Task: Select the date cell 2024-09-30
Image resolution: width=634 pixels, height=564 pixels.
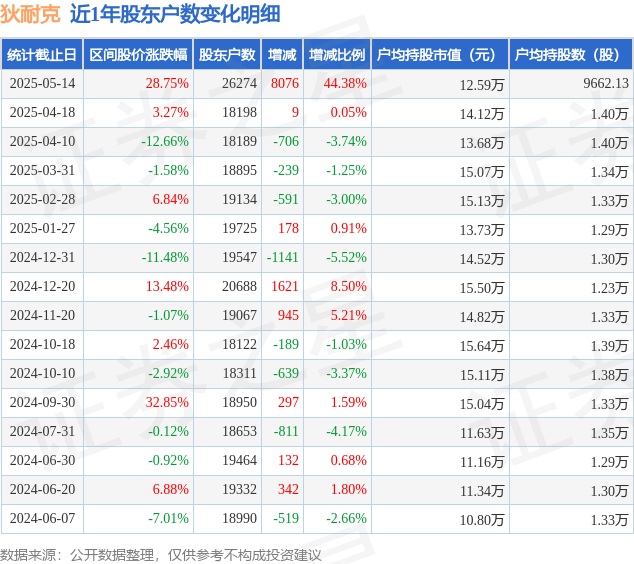Action: pyautogui.click(x=42, y=402)
